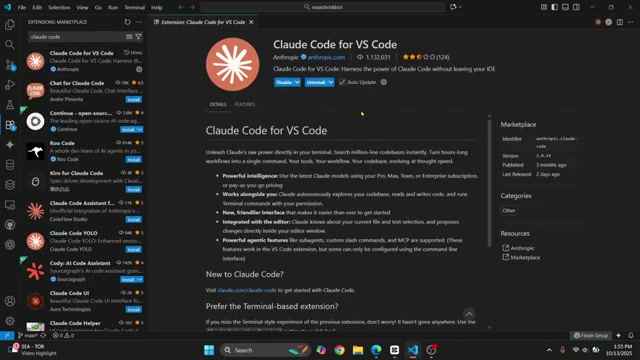Image resolution: width=640 pixels, height=360 pixels.
Task: Expand Install dropdown for Cody AI Code Assistant
Action: pyautogui.click(x=140, y=280)
